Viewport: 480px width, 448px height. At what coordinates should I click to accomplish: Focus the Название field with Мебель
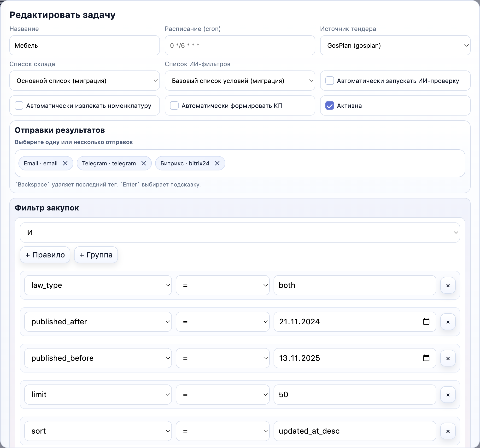tap(84, 45)
